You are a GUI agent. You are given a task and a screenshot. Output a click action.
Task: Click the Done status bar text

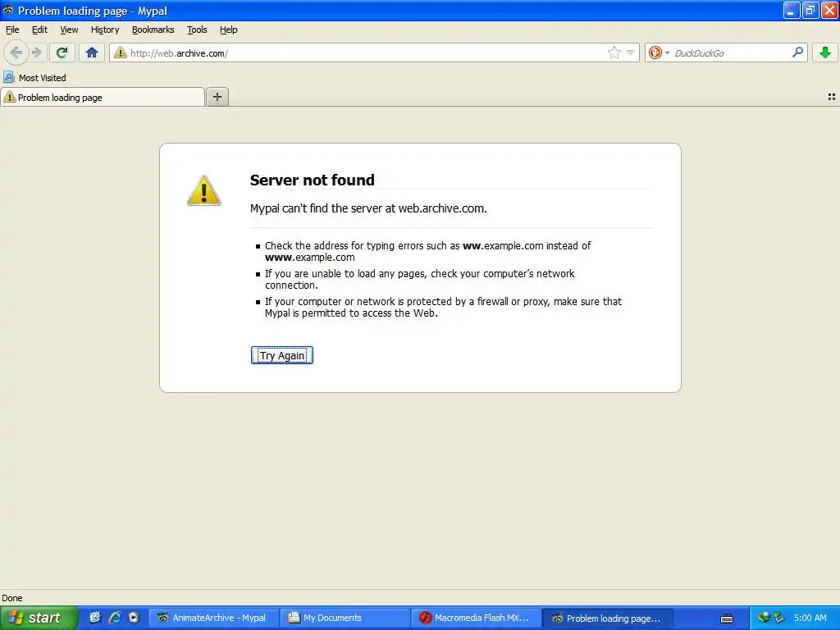click(x=12, y=598)
